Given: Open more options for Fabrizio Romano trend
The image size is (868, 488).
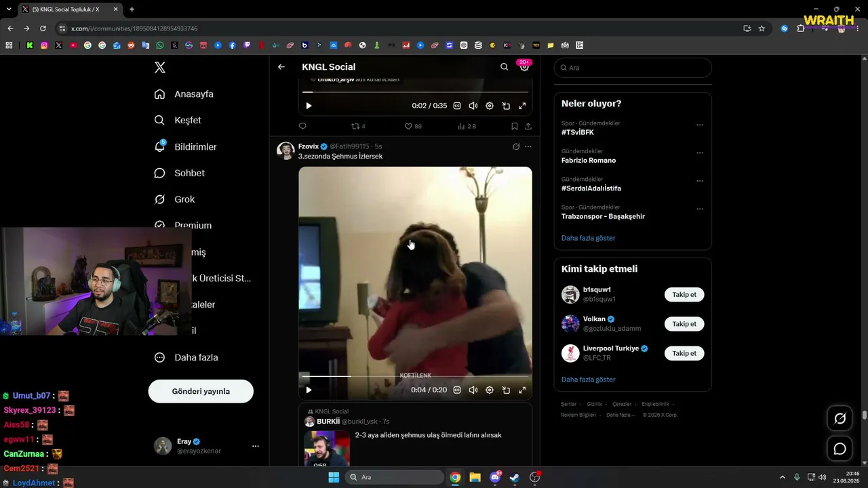Looking at the screenshot, I should tap(700, 153).
